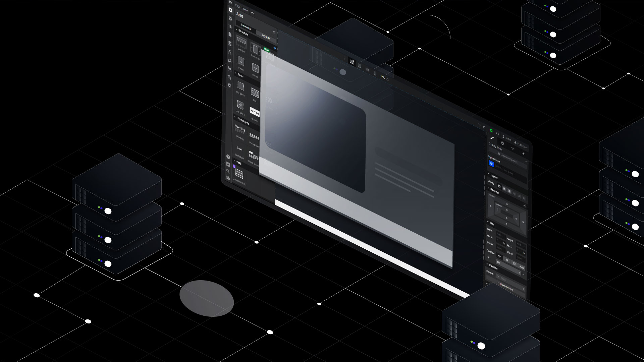Open the Audit checkmark icon in sidebar
This screenshot has height=362, width=644.
click(228, 164)
